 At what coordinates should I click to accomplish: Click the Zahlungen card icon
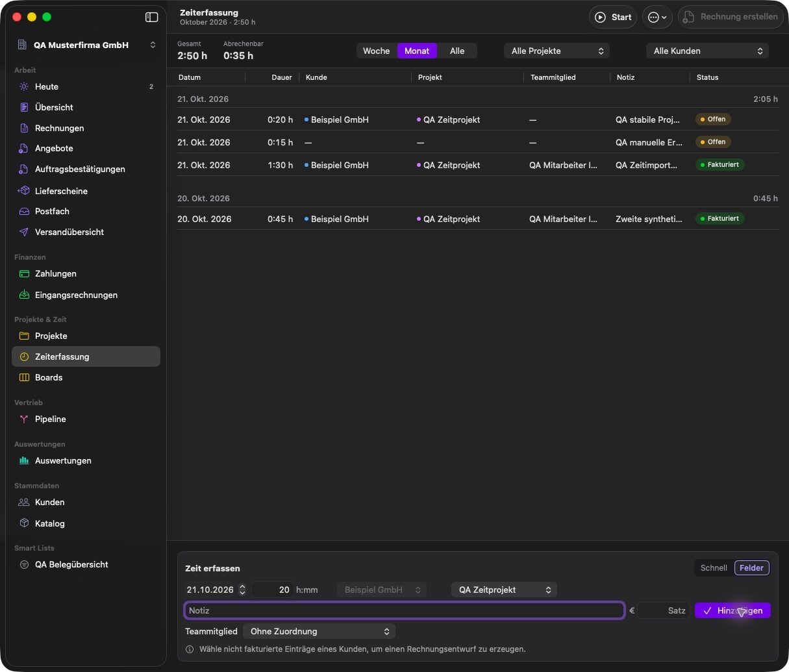pos(24,273)
